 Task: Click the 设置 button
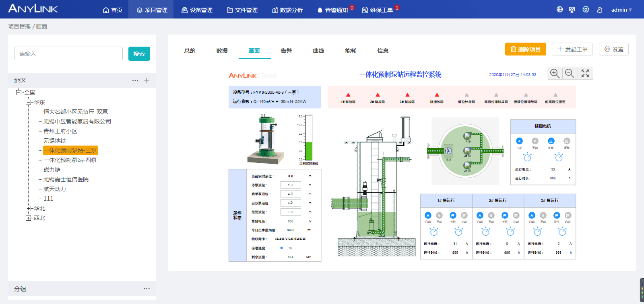click(x=614, y=49)
